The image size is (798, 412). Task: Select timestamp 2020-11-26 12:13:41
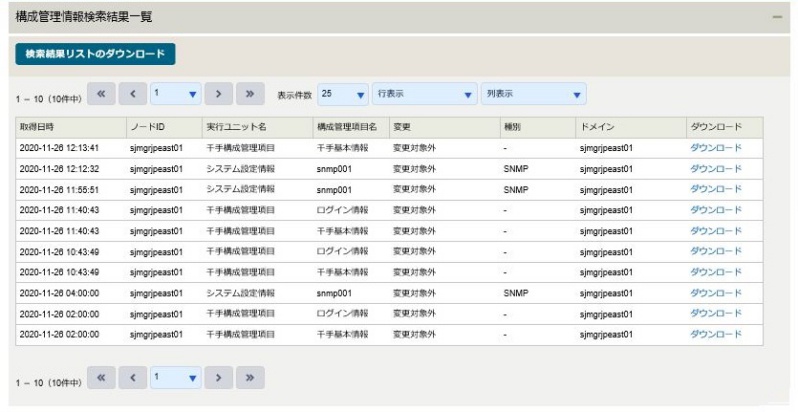point(59,148)
